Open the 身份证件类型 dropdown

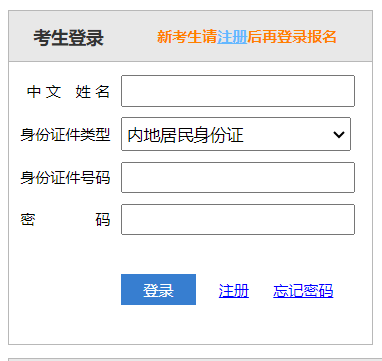(236, 134)
